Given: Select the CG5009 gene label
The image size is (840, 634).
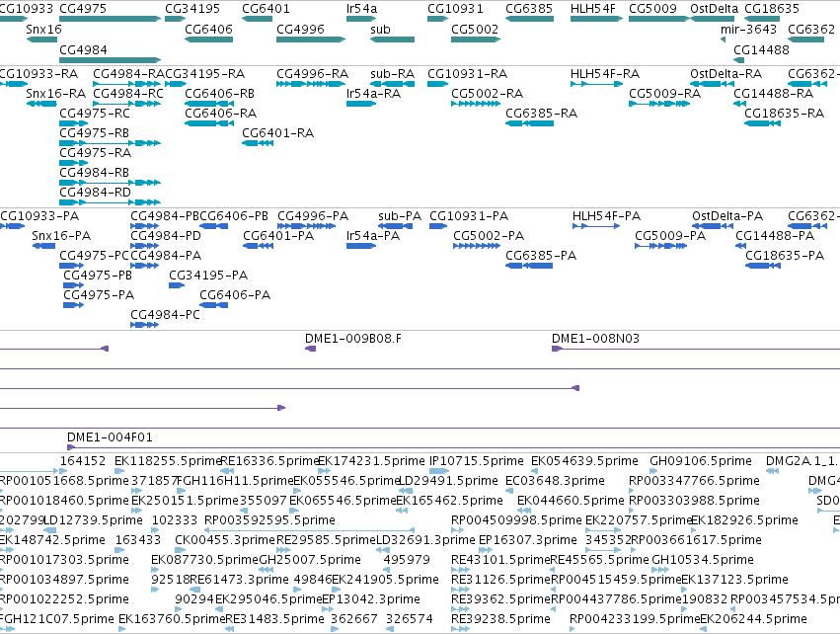Looking at the screenshot, I should point(652,9).
